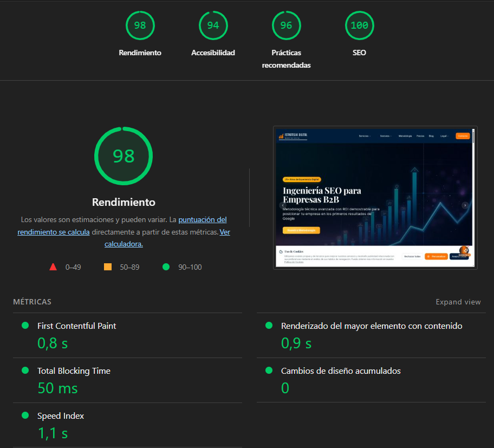Viewport: 494px width, 448px height.
Task: Expand the Speed Index metric
Action: tap(128, 425)
